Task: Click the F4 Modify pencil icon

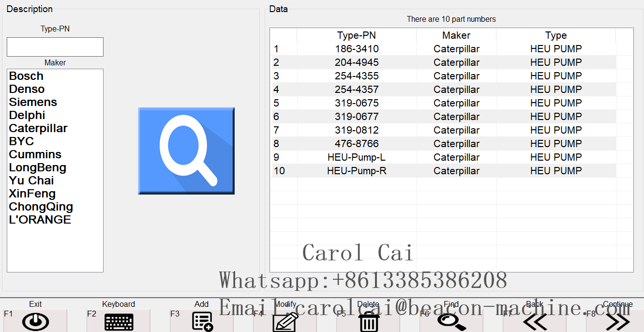Action: coord(285,322)
